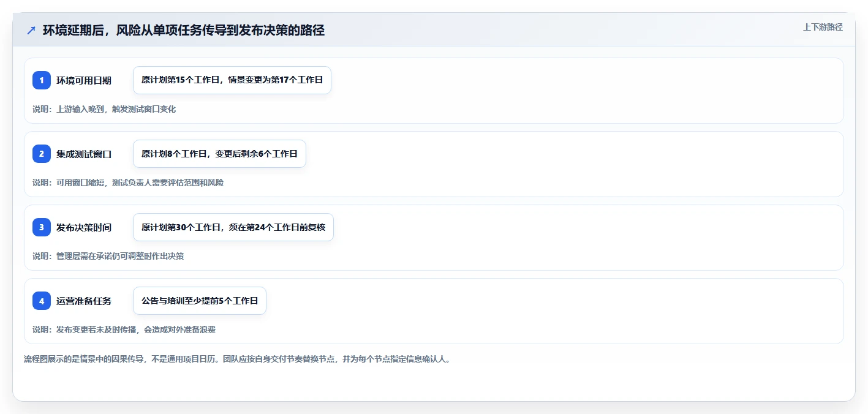The image size is (868, 414).
Task: Click the step 3 number badge
Action: click(42, 227)
